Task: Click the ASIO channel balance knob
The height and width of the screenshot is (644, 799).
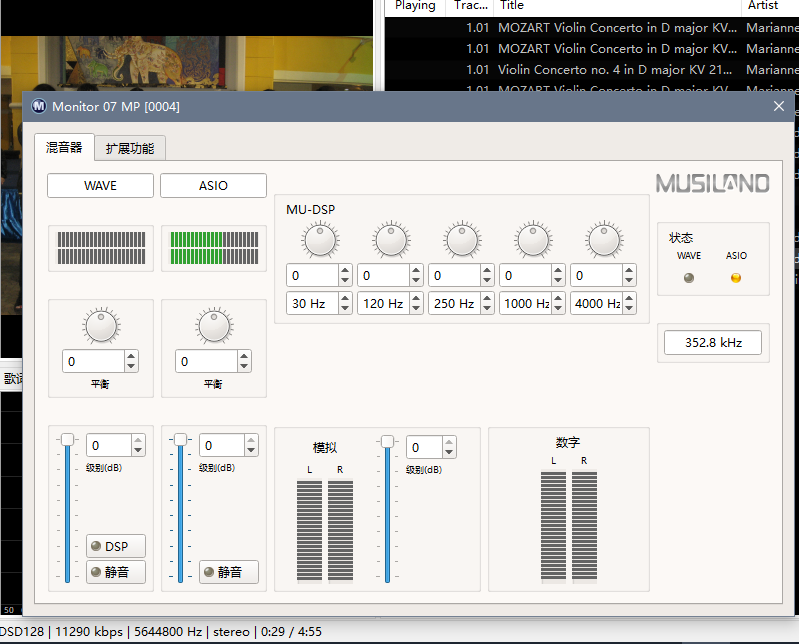Action: tap(214, 325)
